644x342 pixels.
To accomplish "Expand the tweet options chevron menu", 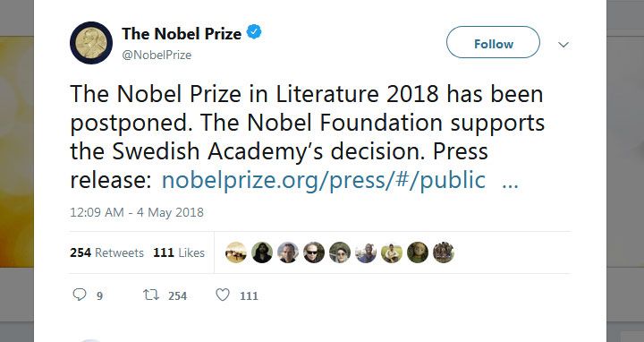I will pos(563,45).
